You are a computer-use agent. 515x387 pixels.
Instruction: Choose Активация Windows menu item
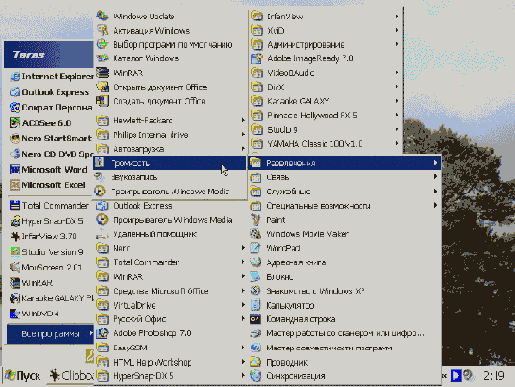coord(170,31)
